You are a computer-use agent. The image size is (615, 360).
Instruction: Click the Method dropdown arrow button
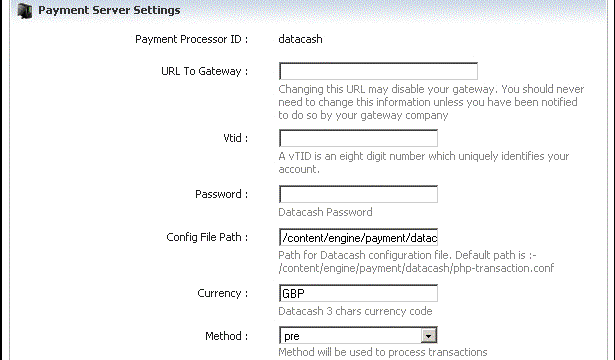428,336
